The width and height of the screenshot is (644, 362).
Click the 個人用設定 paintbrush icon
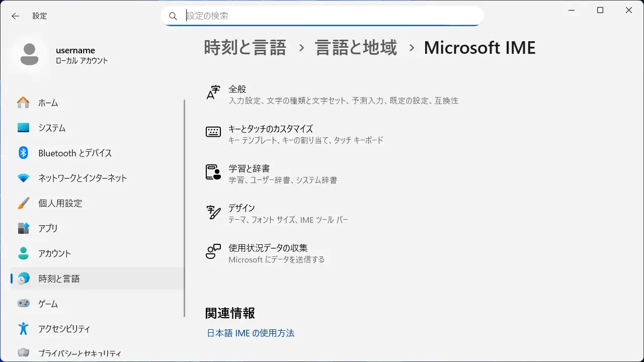pos(23,203)
